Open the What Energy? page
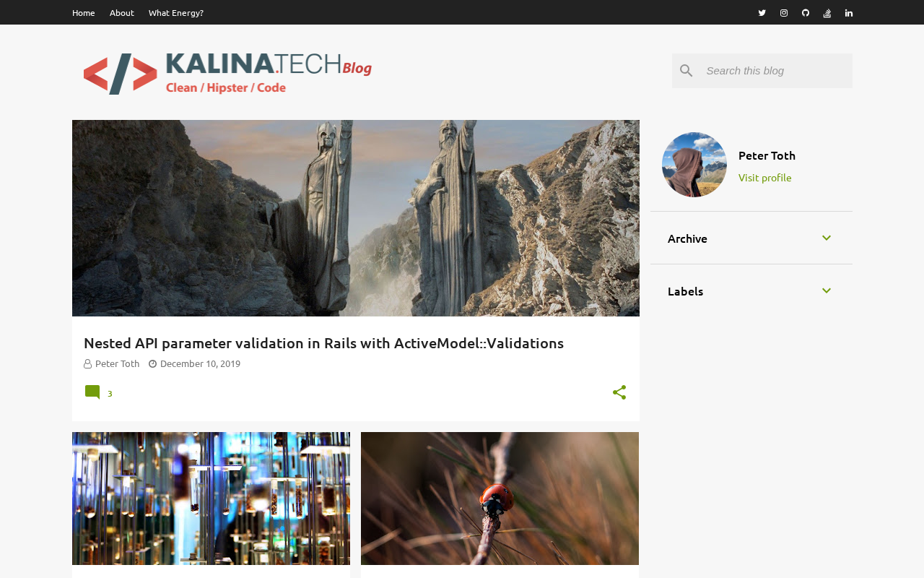924x578 pixels. (x=176, y=12)
